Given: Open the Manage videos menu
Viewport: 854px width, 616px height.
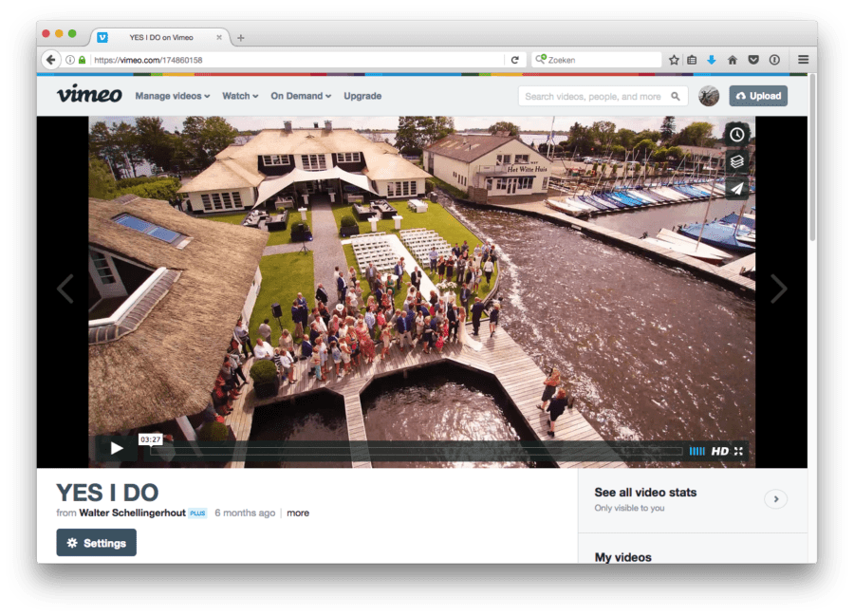Looking at the screenshot, I should tap(172, 96).
